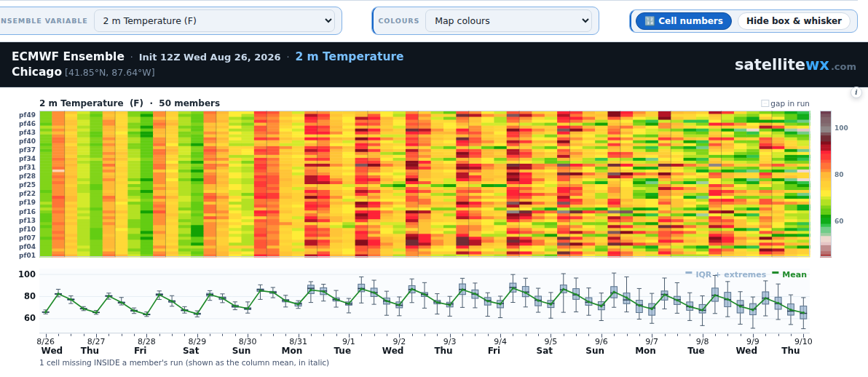Image resolution: width=868 pixels, height=377 pixels.
Task: Click the pf25 member label
Action: click(x=28, y=185)
